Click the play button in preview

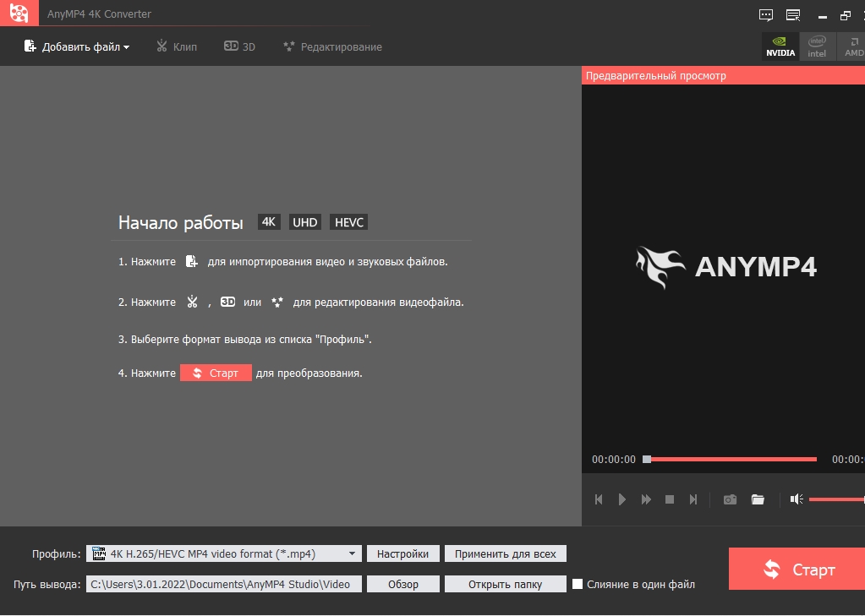pyautogui.click(x=621, y=499)
